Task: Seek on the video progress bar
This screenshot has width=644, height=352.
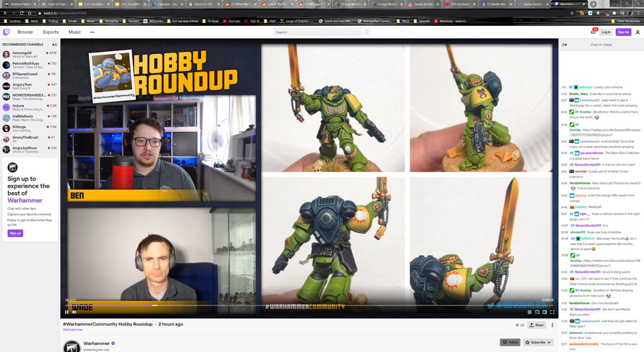Action: (x=309, y=305)
